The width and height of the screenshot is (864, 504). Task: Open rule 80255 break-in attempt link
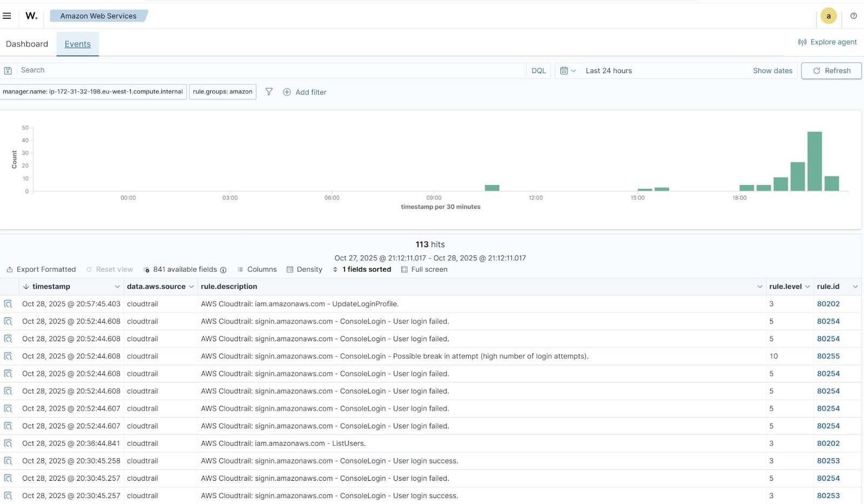pos(828,356)
